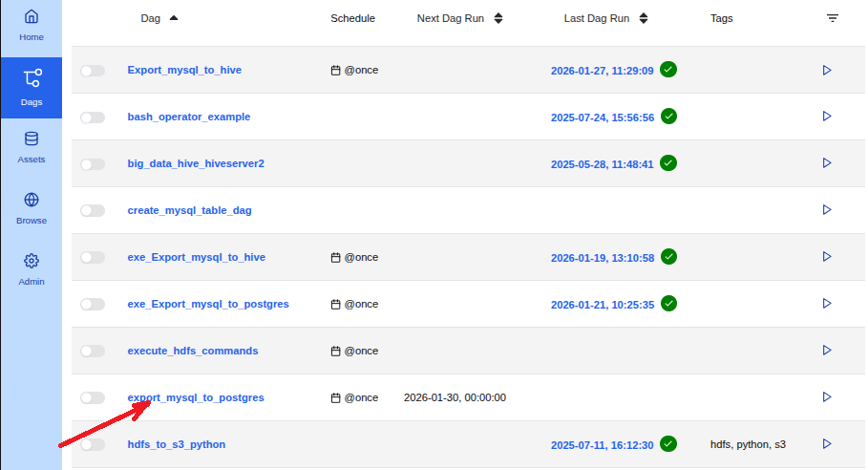868x470 pixels.
Task: Open the execute_hdfs_commands DAG link
Action: click(x=193, y=351)
